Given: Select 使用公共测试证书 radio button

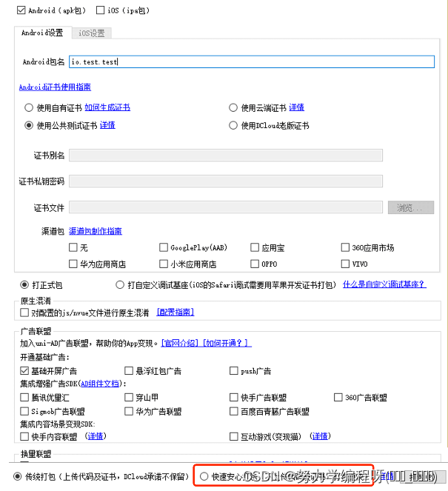Looking at the screenshot, I should click(29, 126).
